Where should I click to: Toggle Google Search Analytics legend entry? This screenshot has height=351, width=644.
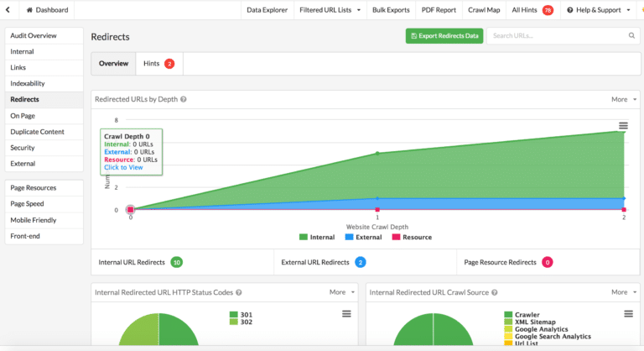(548, 337)
